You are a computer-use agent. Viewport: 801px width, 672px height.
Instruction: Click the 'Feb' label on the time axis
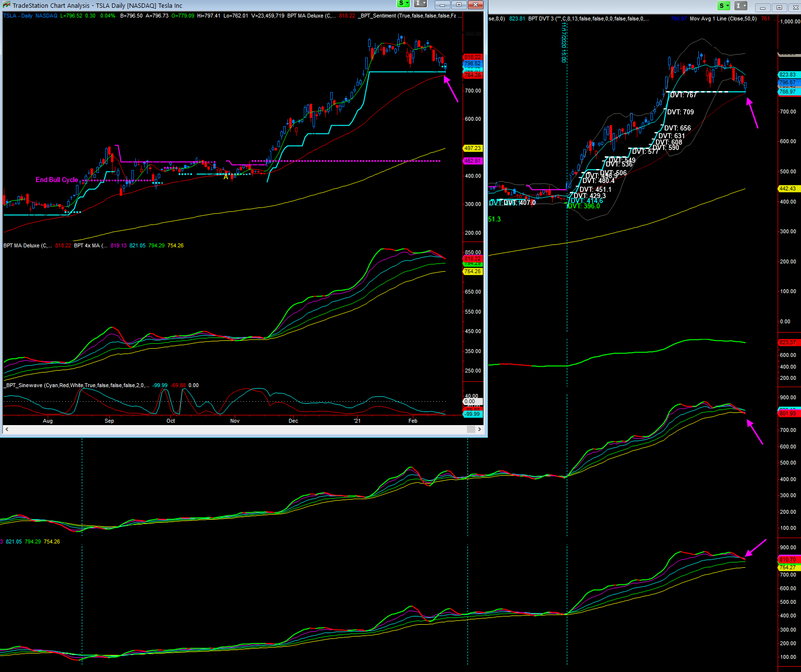pos(413,421)
